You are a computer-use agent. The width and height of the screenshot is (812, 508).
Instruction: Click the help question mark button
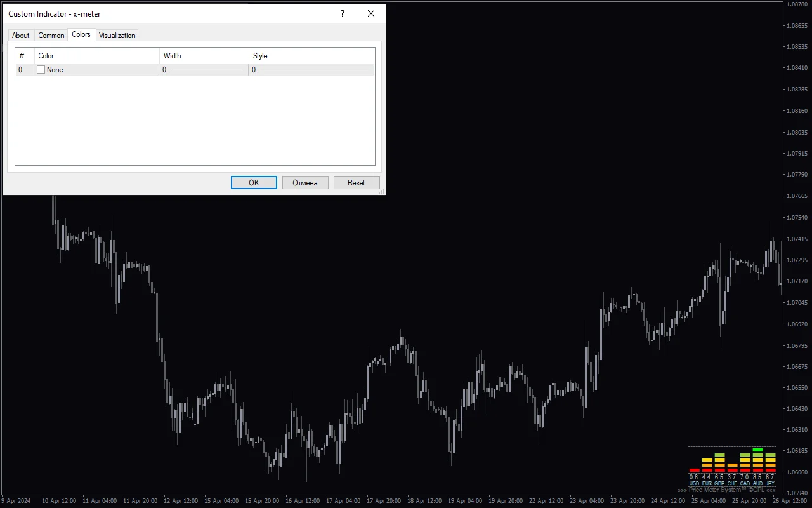(x=343, y=13)
